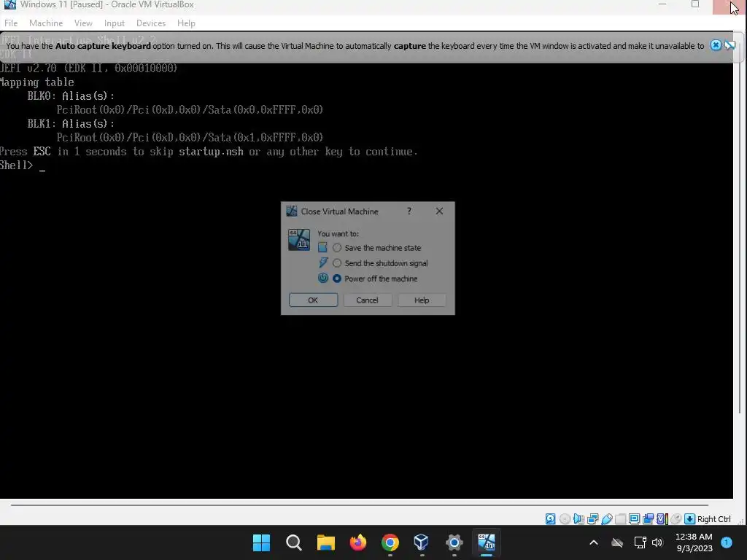Click the shared folders status icon
This screenshot has height=560, width=747.
coord(620,519)
